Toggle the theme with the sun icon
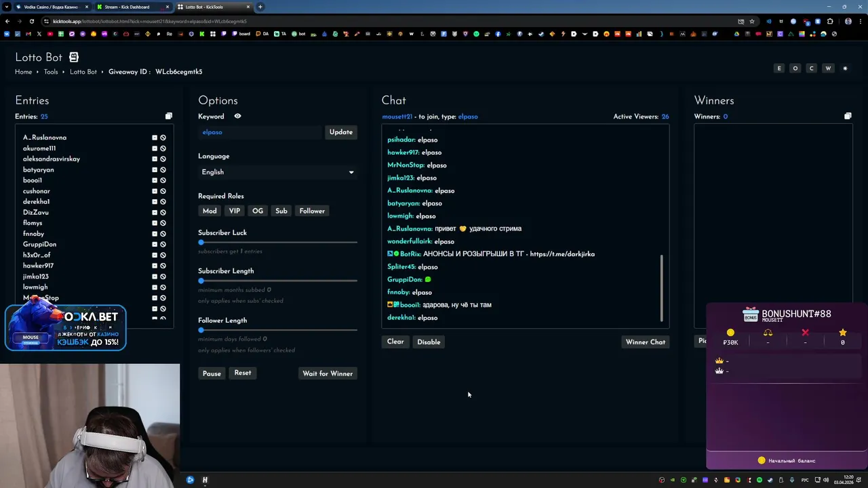This screenshot has height=488, width=868. (x=845, y=68)
